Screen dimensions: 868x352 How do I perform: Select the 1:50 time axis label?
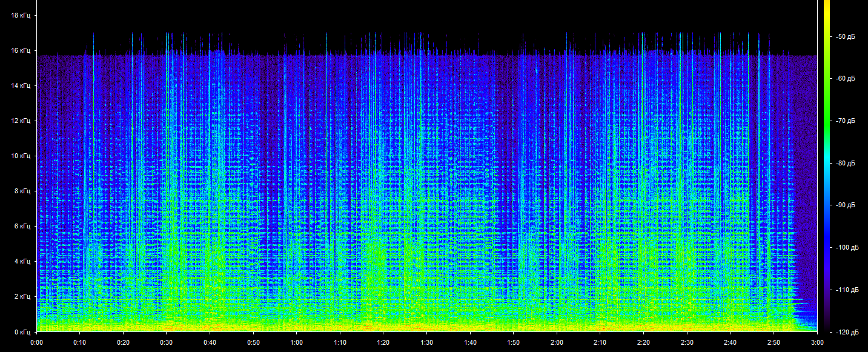514,343
